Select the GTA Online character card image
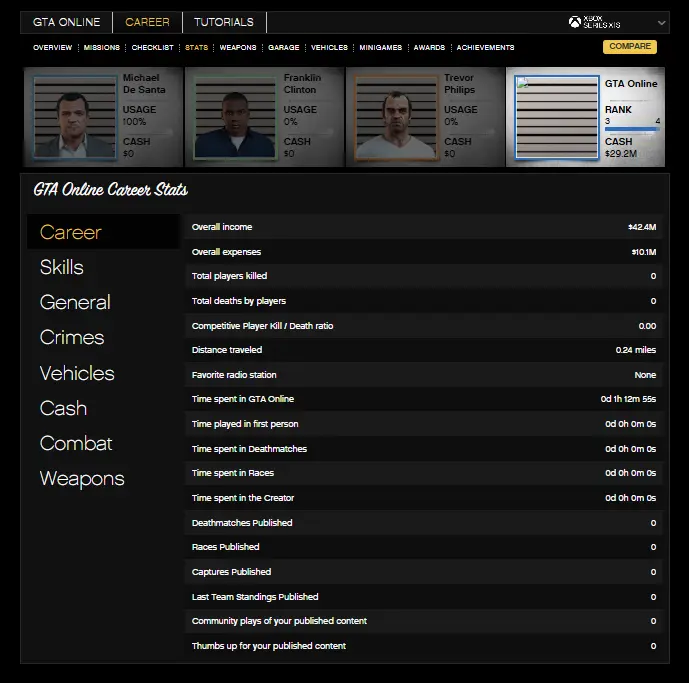 (x=557, y=117)
